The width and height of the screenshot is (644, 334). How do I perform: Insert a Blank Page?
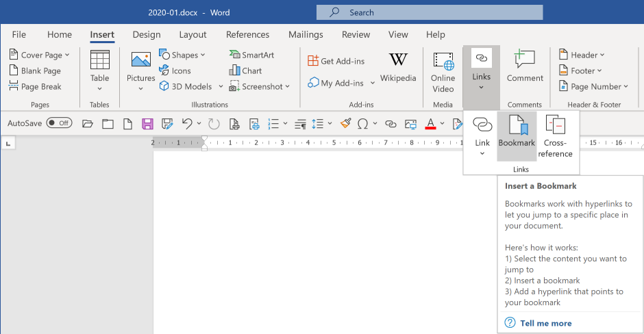tap(36, 70)
